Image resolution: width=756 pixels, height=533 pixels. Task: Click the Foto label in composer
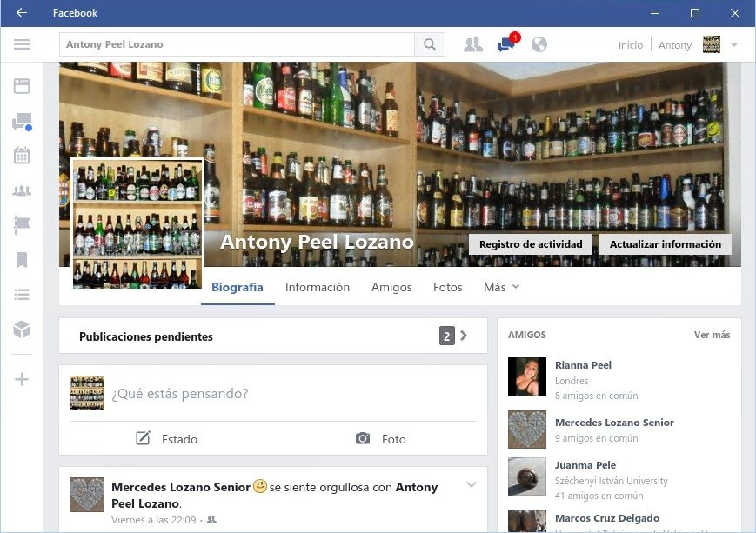click(394, 439)
